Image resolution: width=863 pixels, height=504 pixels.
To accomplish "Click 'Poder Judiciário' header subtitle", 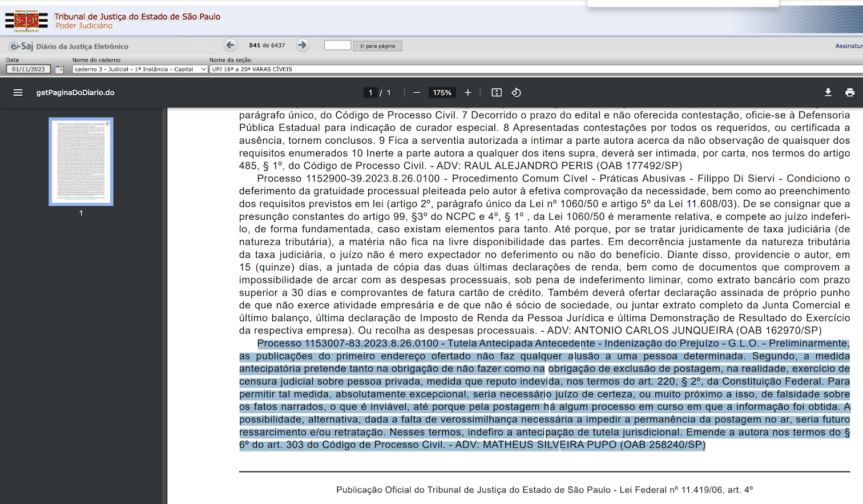I will click(84, 26).
